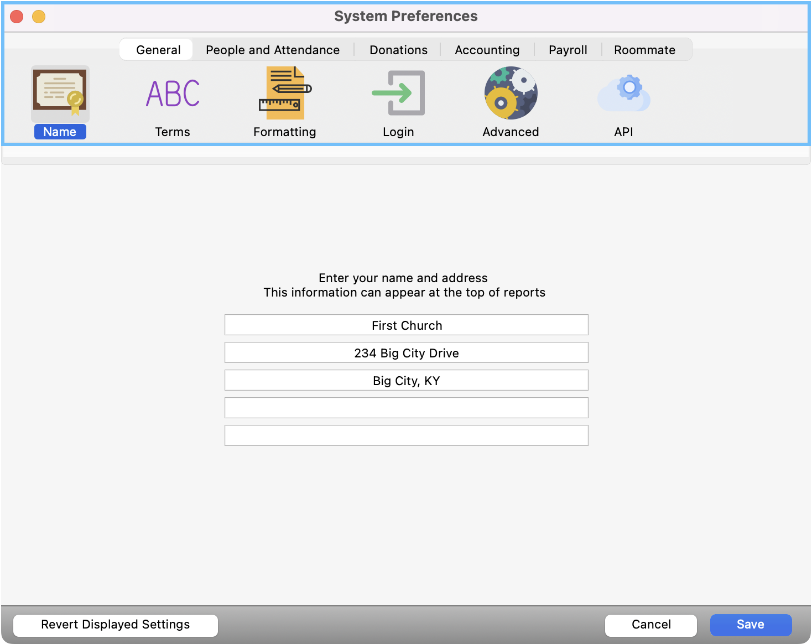The image size is (812, 644).
Task: Select the Name certificate icon
Action: 60,94
